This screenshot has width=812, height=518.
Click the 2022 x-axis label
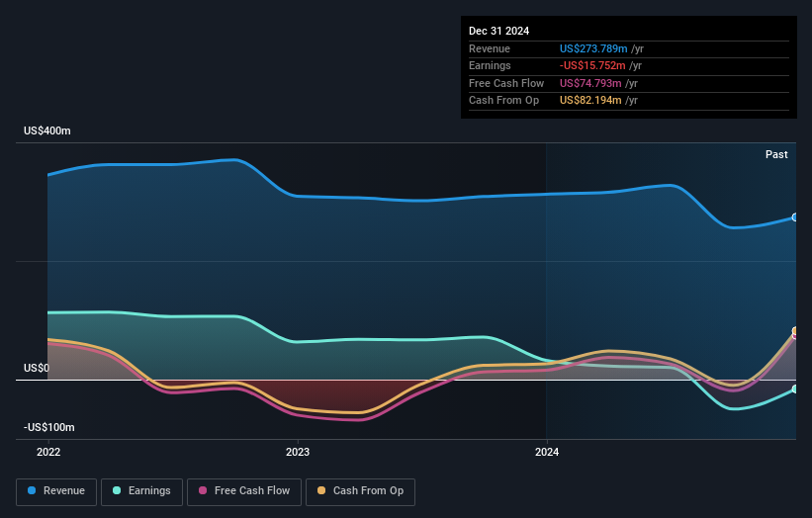point(48,453)
